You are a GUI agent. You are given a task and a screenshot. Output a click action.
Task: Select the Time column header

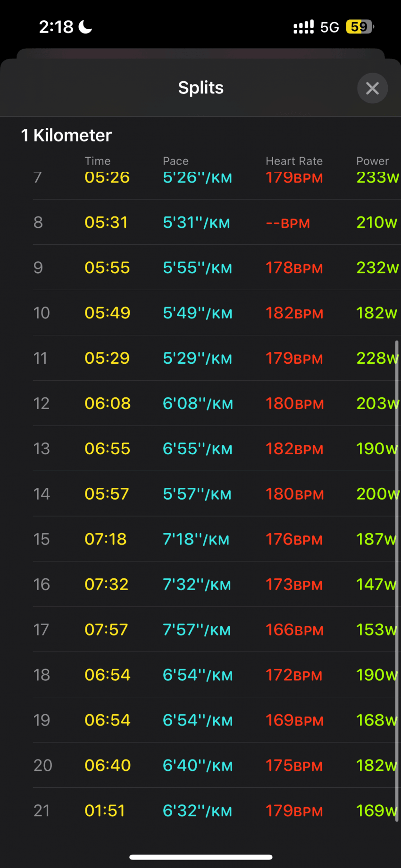coord(98,161)
